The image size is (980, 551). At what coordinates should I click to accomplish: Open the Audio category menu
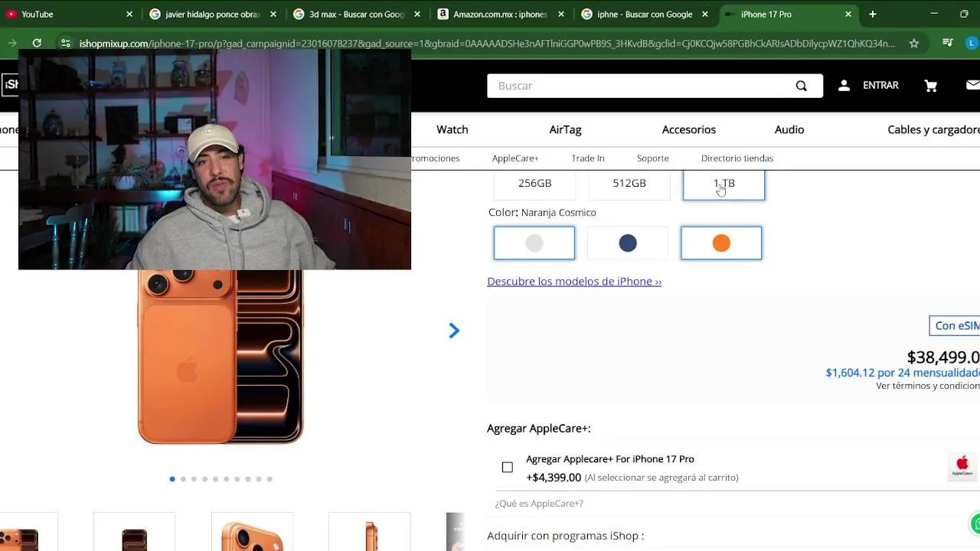click(789, 129)
